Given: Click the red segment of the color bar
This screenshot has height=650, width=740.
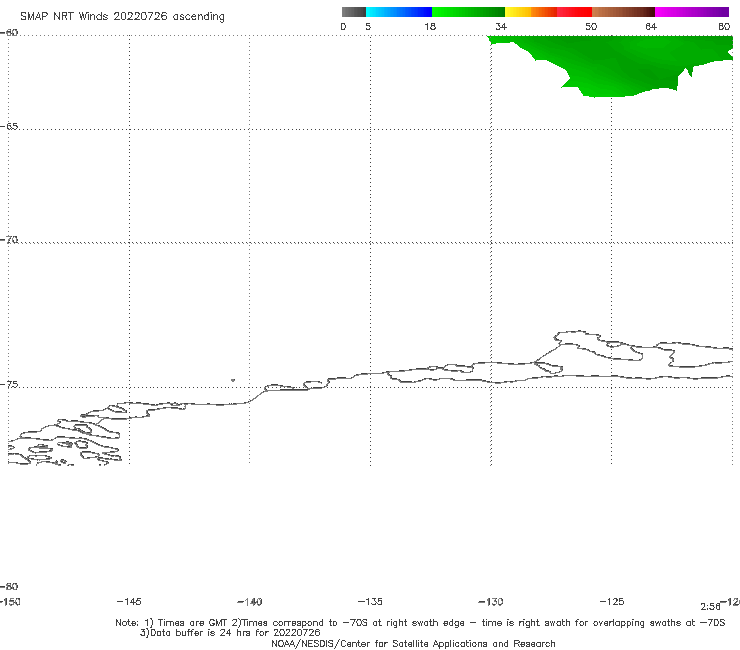Looking at the screenshot, I should [x=574, y=12].
